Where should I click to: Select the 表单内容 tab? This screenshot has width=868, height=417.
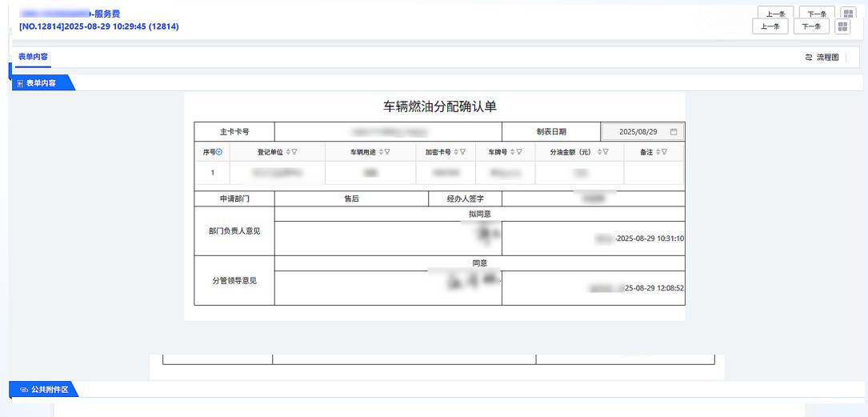pos(33,57)
